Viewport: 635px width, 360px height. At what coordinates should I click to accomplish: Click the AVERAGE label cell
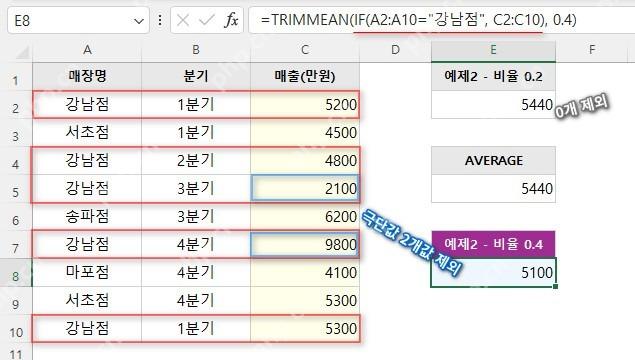pos(493,160)
